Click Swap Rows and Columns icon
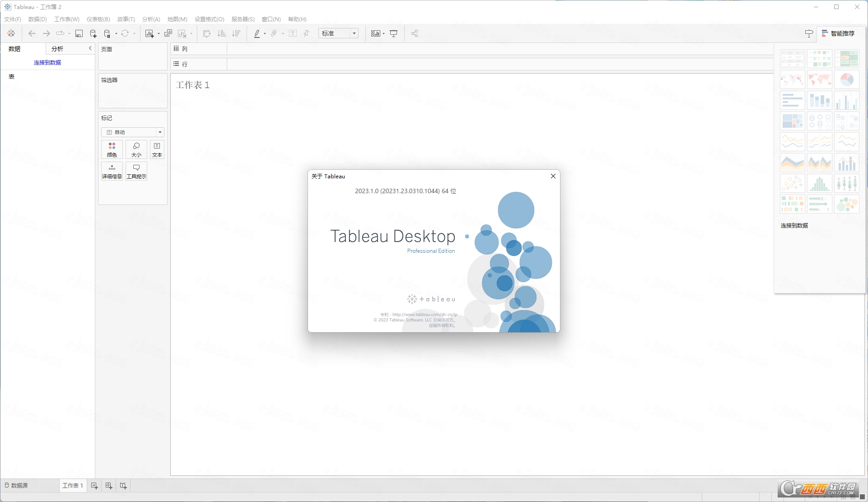Screen dimensions: 868x502 tap(207, 33)
